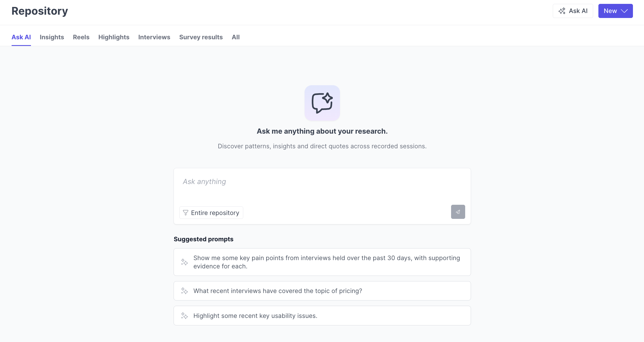Viewport: 644px width, 342px height.
Task: Click sparkle icon beside the pricing prompt
Action: [184, 291]
